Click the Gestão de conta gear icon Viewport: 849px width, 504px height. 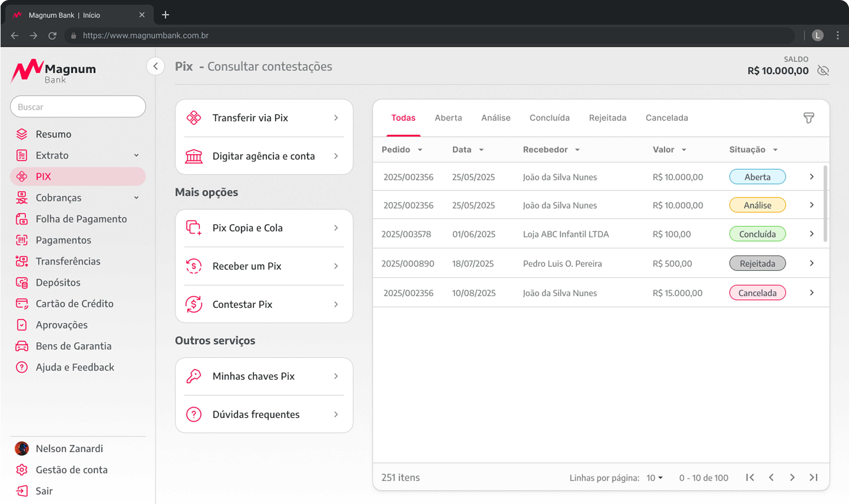(22, 470)
